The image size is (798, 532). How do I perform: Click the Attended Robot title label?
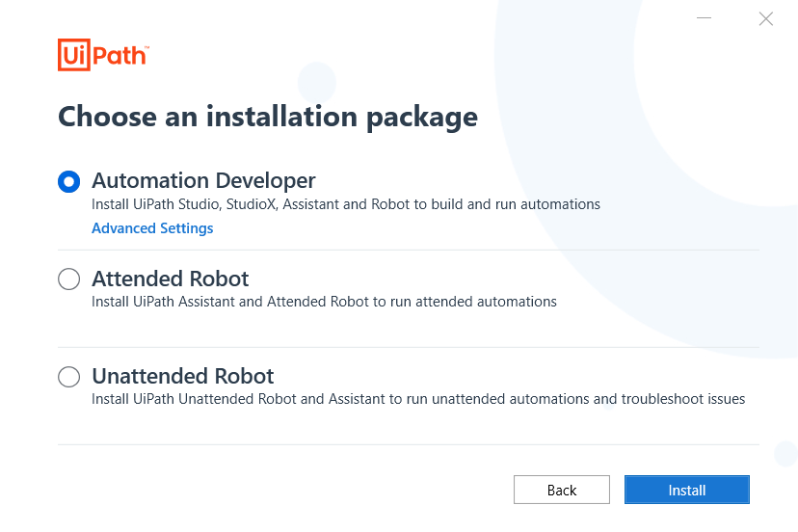coord(171,279)
